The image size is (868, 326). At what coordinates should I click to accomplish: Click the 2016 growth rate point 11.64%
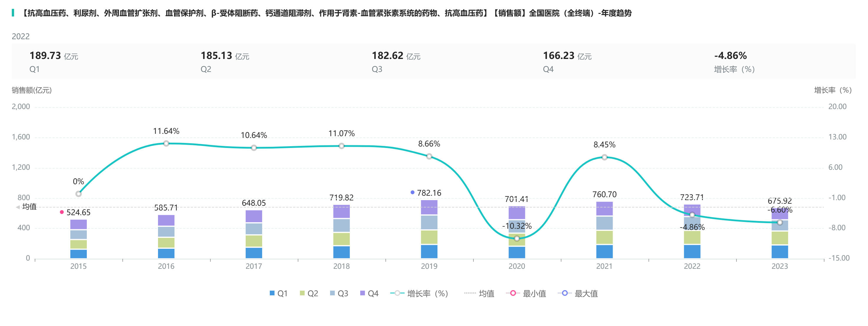tap(166, 144)
